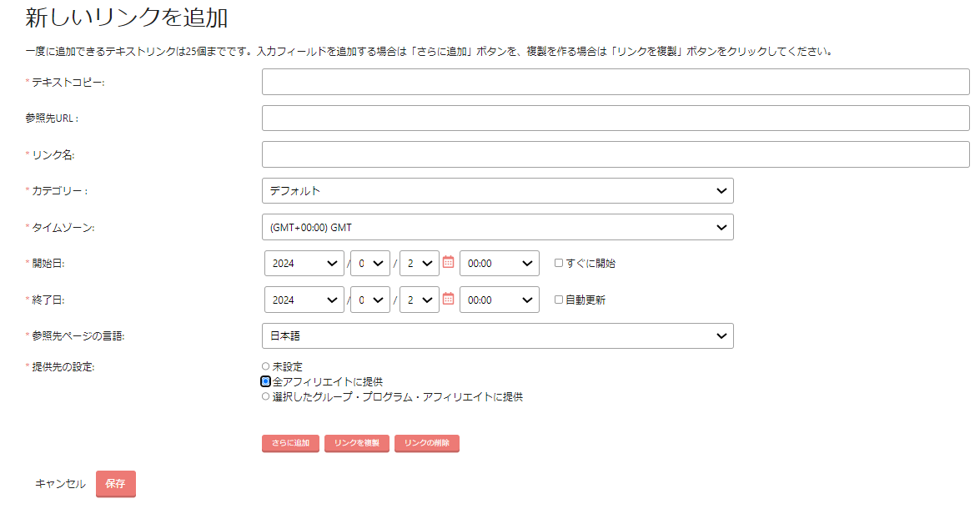Click into the 参照先URL text field
The height and width of the screenshot is (514, 980).
[615, 118]
